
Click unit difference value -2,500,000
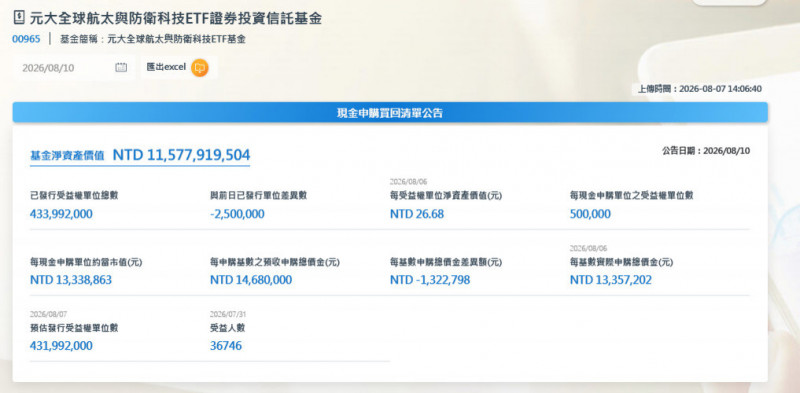point(237,214)
